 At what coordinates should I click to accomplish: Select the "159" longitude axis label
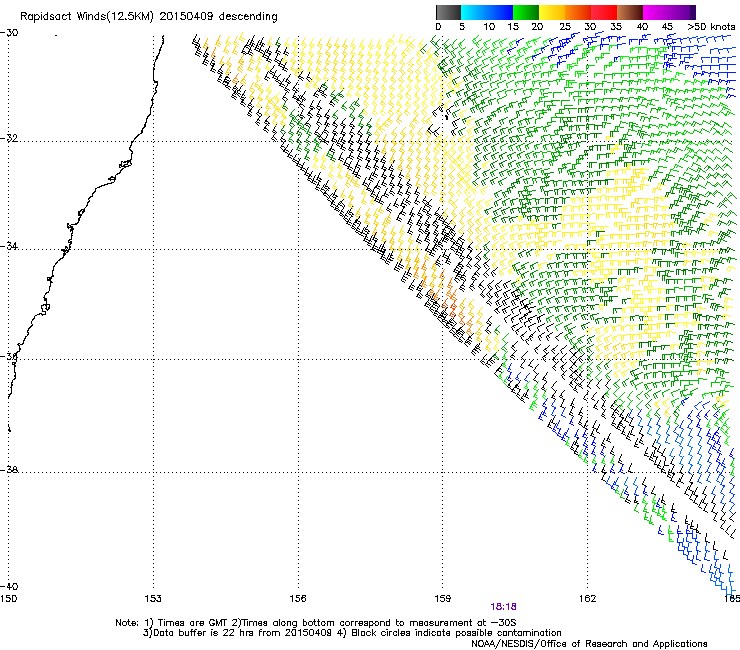(x=442, y=599)
